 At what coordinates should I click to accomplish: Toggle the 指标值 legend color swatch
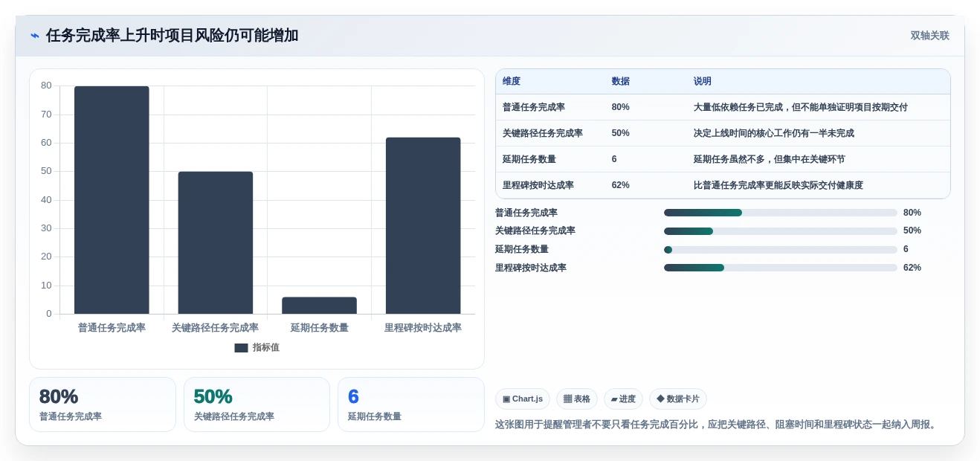click(241, 348)
